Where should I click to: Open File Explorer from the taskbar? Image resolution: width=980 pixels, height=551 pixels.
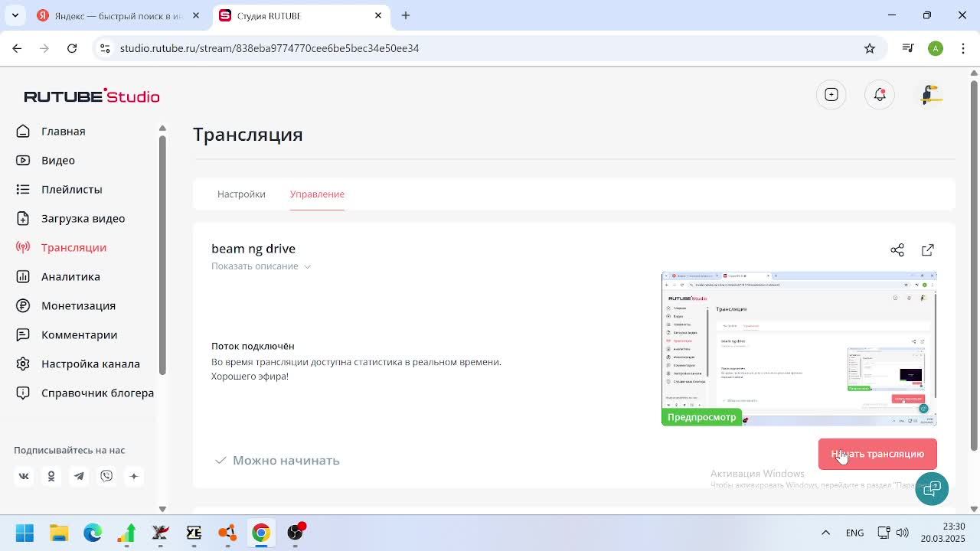[59, 533]
